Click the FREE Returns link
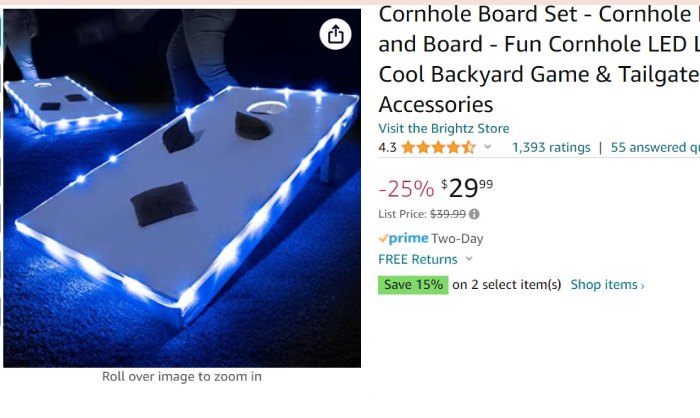Screen dimensions: 700x418 coord(418,259)
